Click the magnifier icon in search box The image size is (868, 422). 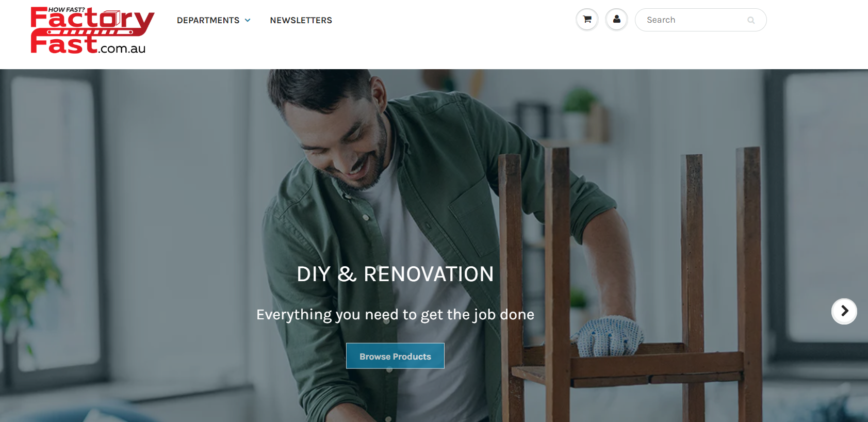[x=751, y=20]
